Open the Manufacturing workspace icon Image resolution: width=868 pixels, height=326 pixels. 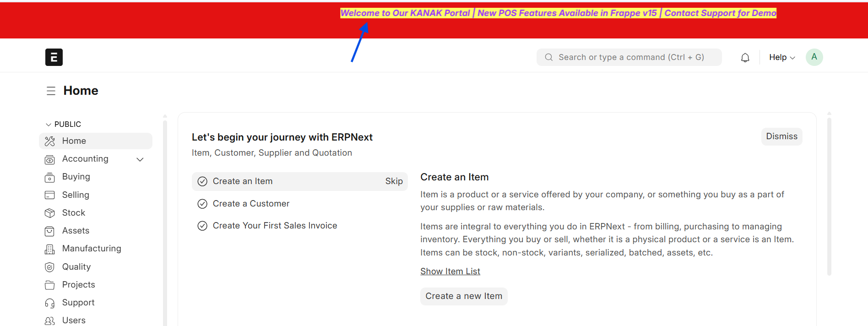tap(50, 249)
